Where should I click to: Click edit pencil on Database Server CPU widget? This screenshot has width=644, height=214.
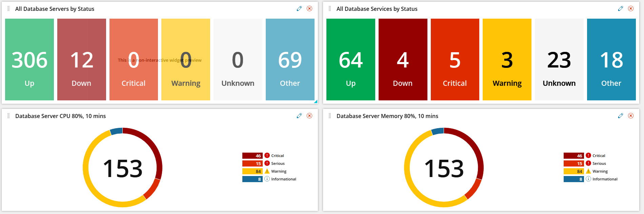pos(299,116)
